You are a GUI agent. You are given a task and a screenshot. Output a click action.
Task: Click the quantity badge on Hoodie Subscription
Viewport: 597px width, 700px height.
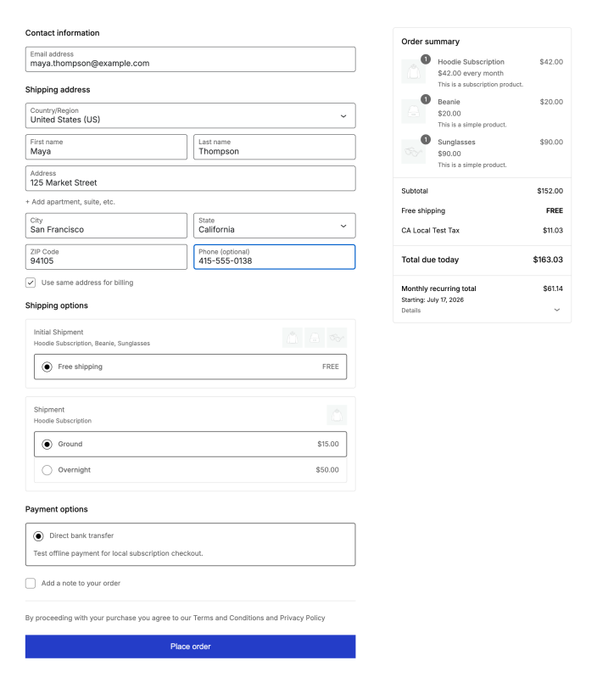(426, 59)
